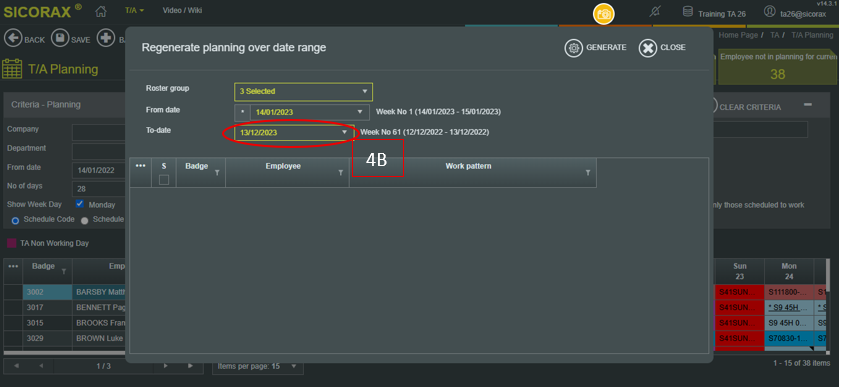The image size is (841, 387).
Task: Click the muted notification bell icon
Action: [x=654, y=12]
